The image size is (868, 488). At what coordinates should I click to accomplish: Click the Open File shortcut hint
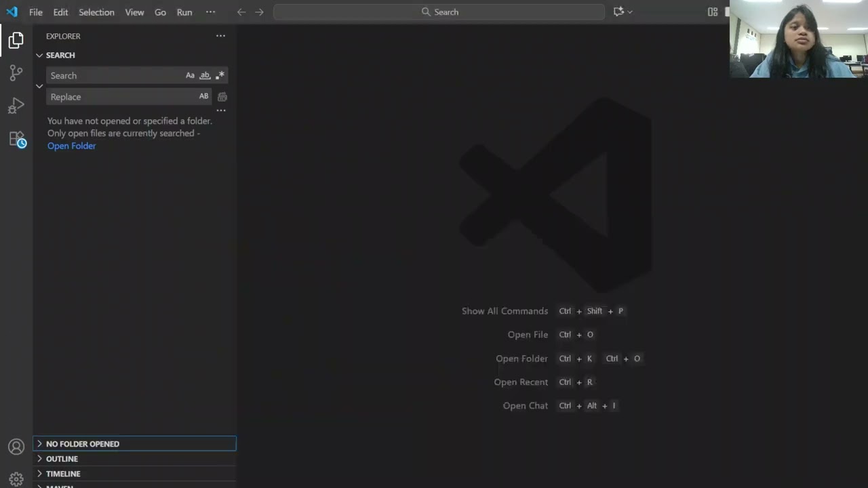528,335
